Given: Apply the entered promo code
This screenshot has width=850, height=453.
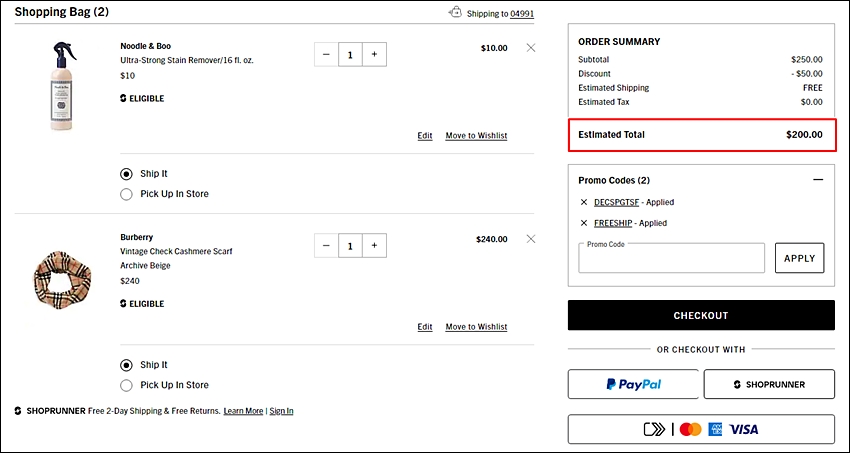Looking at the screenshot, I should [800, 258].
